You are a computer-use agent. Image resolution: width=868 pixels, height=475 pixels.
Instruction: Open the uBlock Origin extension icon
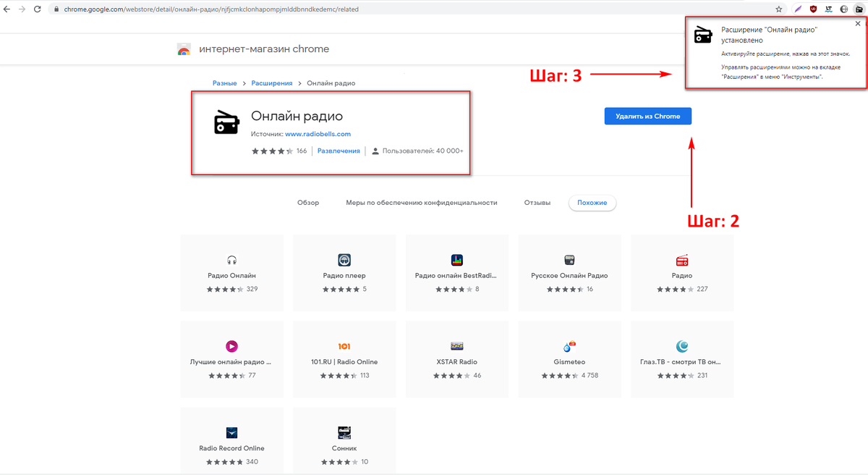point(813,9)
